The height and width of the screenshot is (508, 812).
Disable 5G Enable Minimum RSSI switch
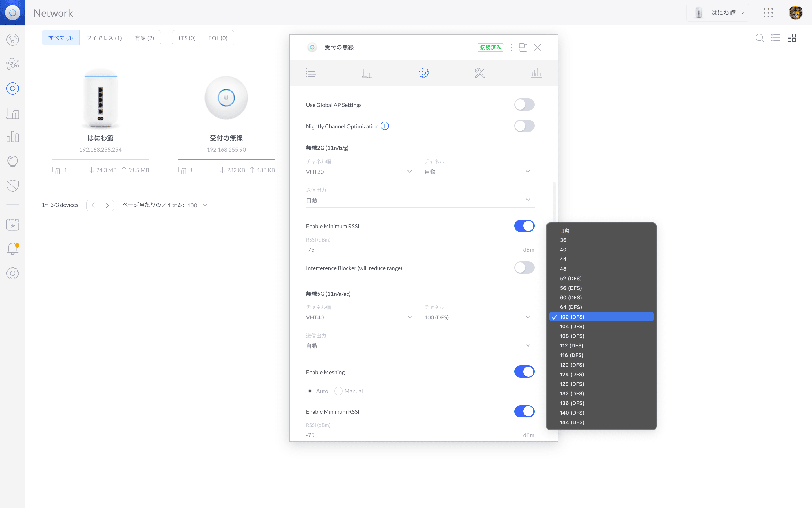point(524,411)
